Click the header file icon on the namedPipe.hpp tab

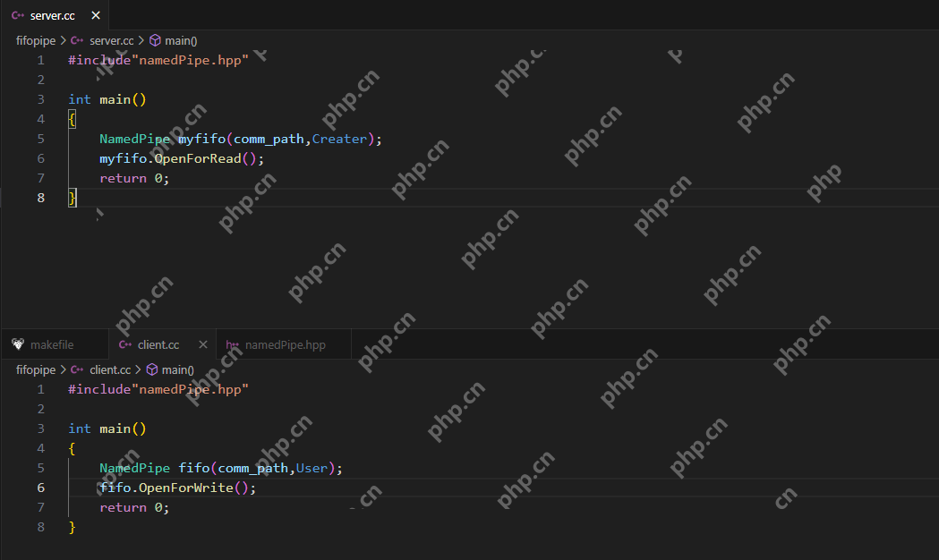coord(232,344)
